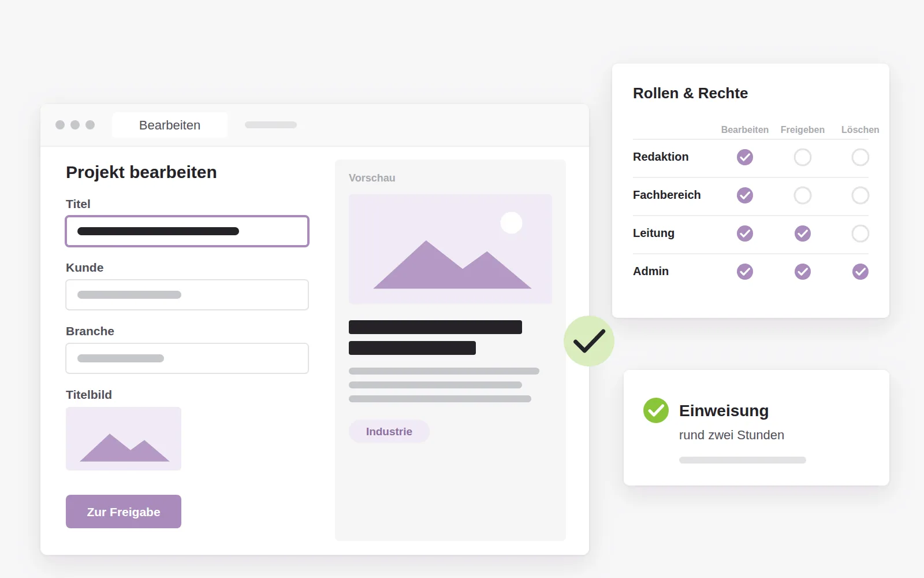Enable Freigeben for Fachbereich
Screen dimensions: 924x578
click(x=803, y=195)
